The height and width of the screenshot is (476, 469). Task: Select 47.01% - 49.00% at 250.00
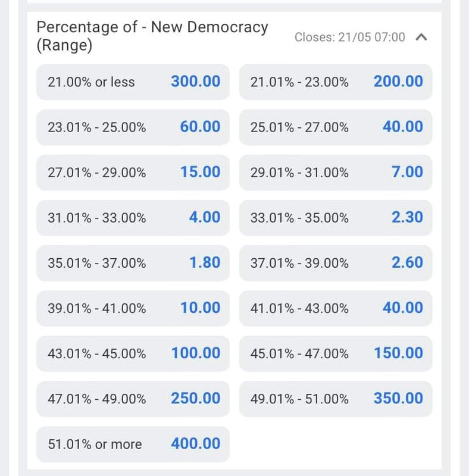(133, 399)
